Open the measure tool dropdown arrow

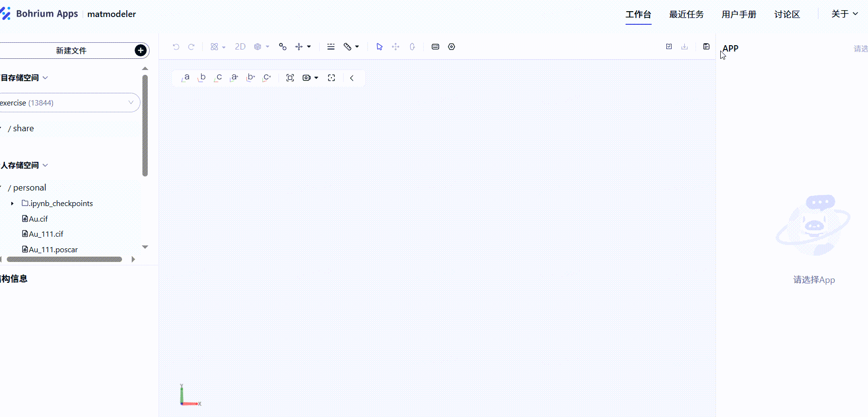tap(357, 47)
